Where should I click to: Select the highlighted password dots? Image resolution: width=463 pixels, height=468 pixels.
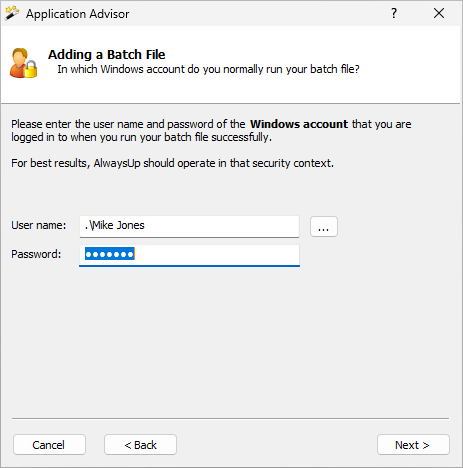pyautogui.click(x=110, y=254)
